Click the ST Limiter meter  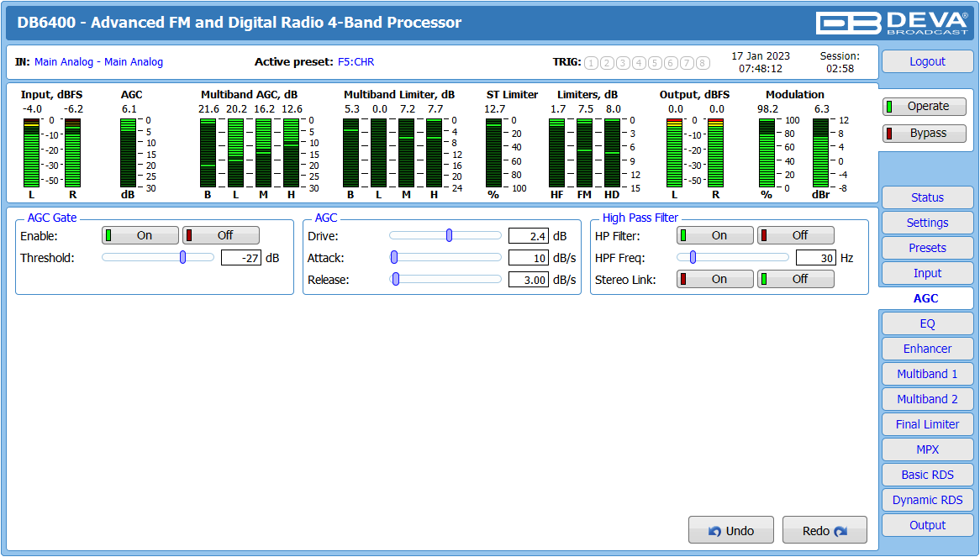click(x=493, y=153)
